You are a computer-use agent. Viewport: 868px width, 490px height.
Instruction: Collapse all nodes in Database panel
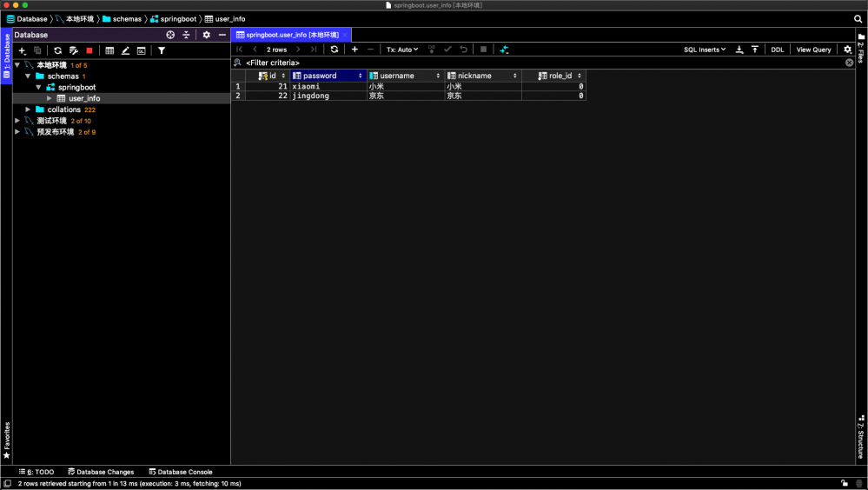pyautogui.click(x=186, y=35)
